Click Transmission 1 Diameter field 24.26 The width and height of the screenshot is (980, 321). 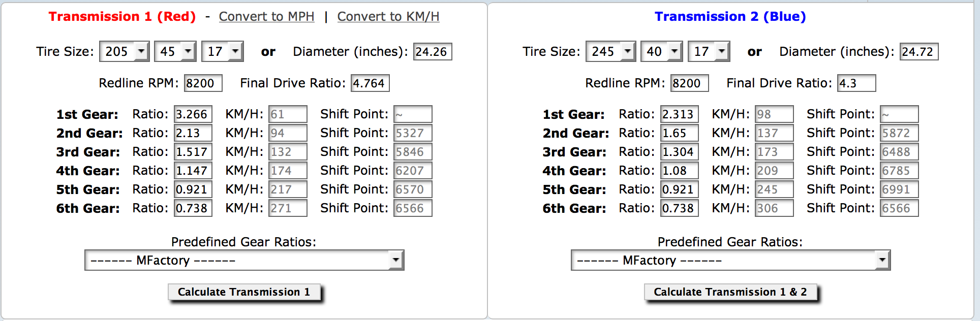pos(433,52)
